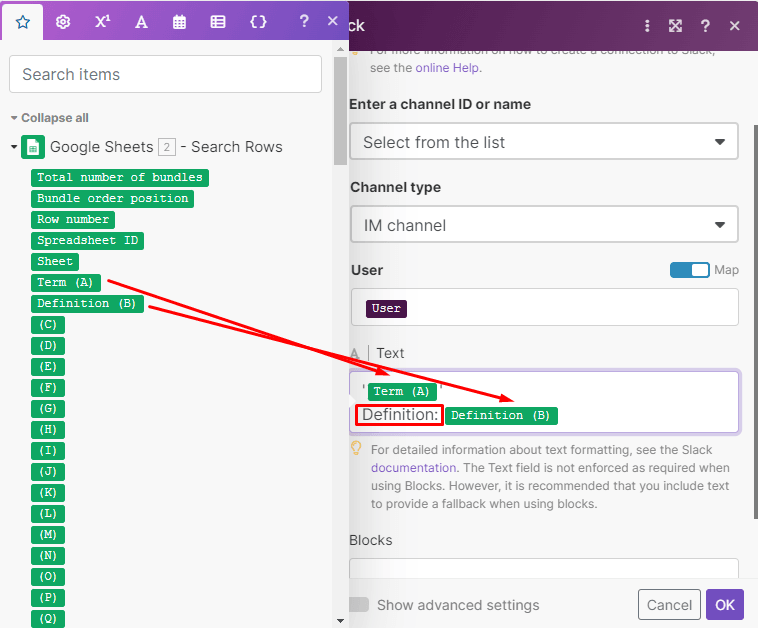
Task: Click the mapping panel scrollbar thumb
Action: (340, 111)
